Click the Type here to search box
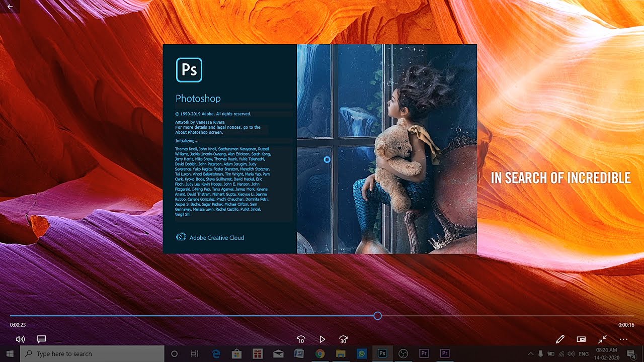 [x=92, y=353]
